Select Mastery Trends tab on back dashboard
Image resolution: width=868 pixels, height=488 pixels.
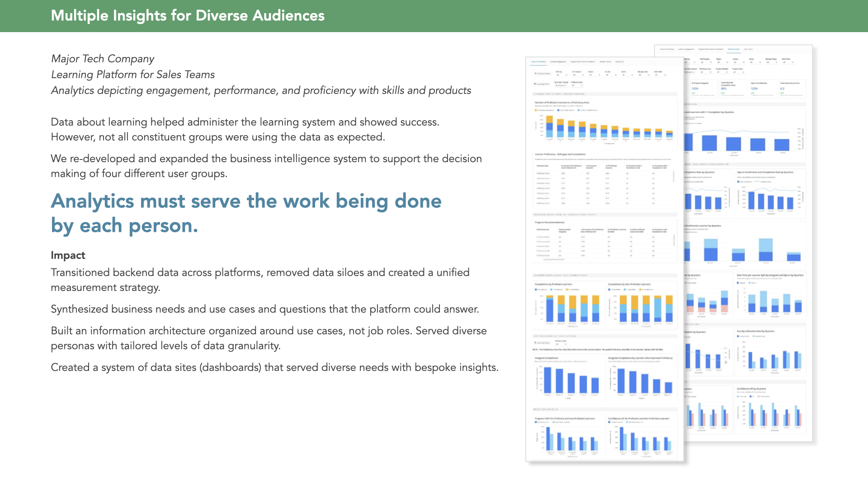click(x=734, y=49)
